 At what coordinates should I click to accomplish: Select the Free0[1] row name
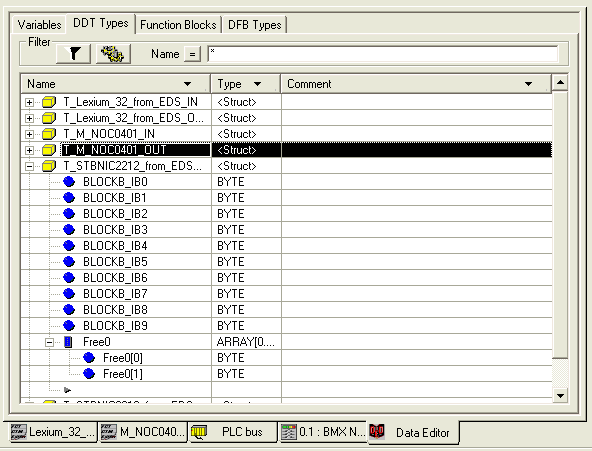point(123,374)
